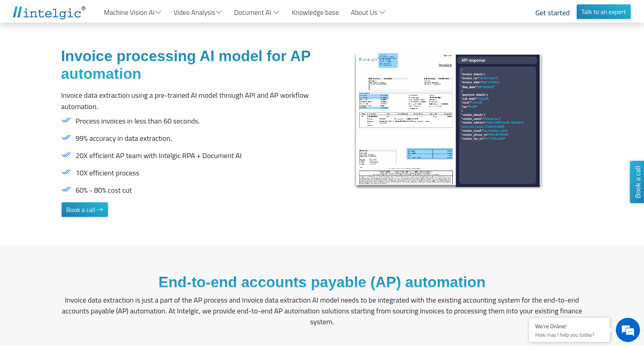This screenshot has height=346, width=644.
Task: Click the paragraph starting 'Invoice data extraction using a pre-trained'
Action: pyautogui.click(x=185, y=101)
